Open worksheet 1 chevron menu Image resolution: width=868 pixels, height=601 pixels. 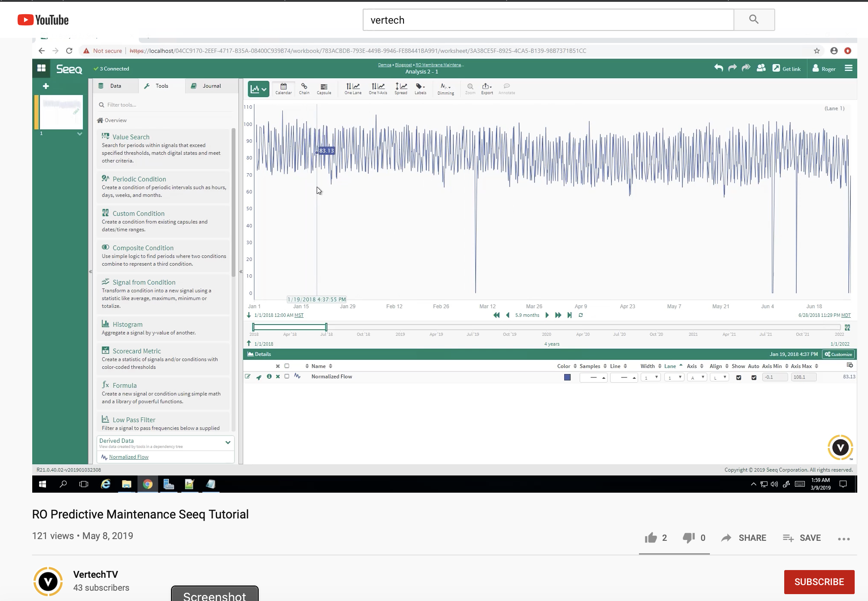pos(79,134)
